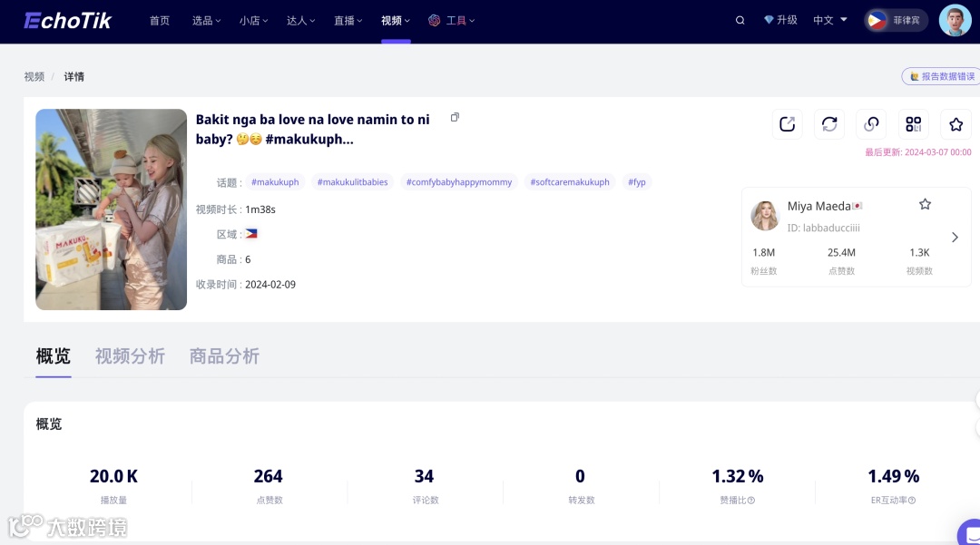Click the chain link copy icon
Screen dimensions: 980x545
click(x=871, y=124)
